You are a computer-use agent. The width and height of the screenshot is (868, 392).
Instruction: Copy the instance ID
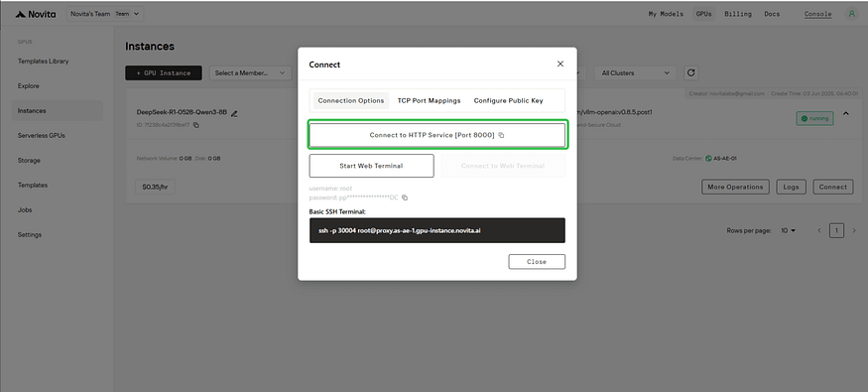[x=196, y=125]
